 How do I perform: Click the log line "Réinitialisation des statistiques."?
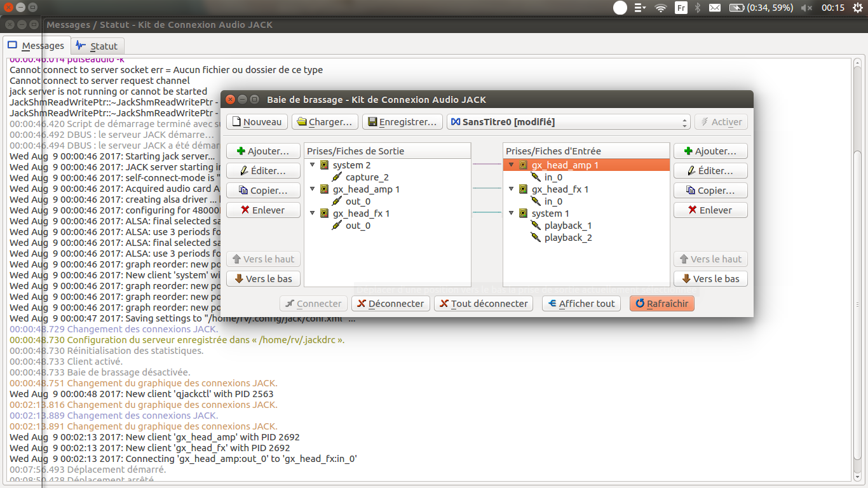107,351
